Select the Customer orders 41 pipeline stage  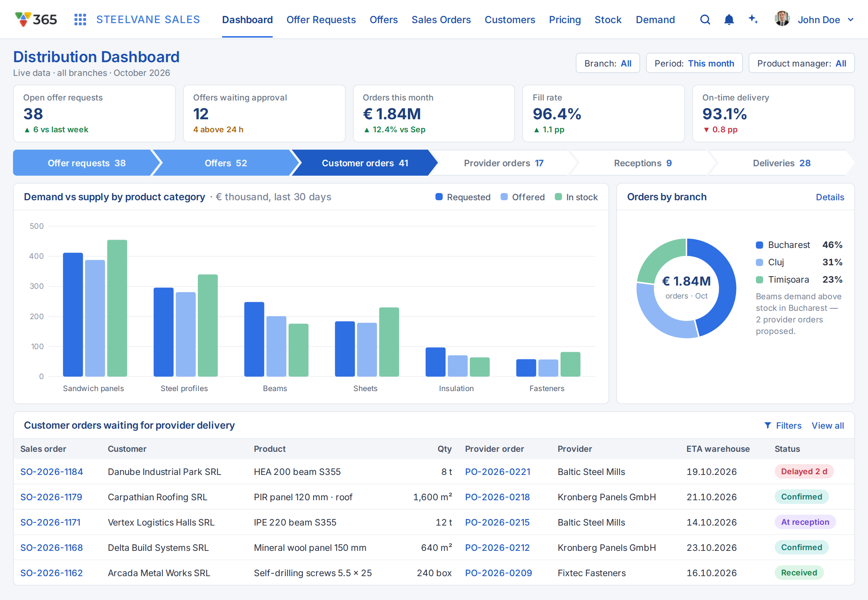click(x=365, y=163)
